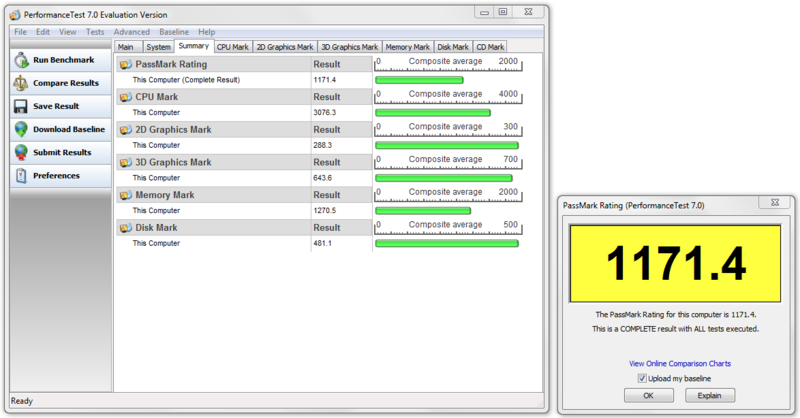Image resolution: width=800 pixels, height=418 pixels.
Task: Click Explain in the PassMark Rating dialog
Action: [710, 396]
